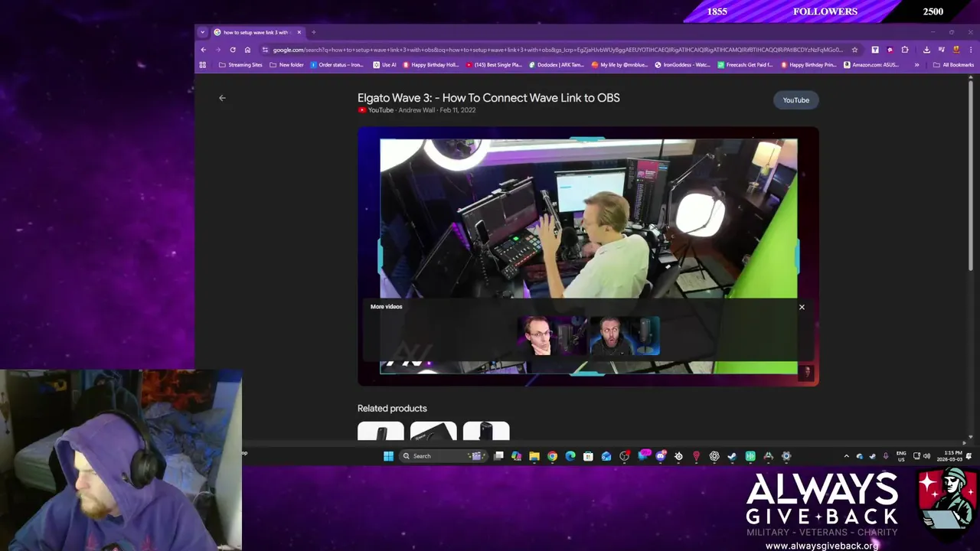Open Microsoft Store from the taskbar

(x=588, y=456)
